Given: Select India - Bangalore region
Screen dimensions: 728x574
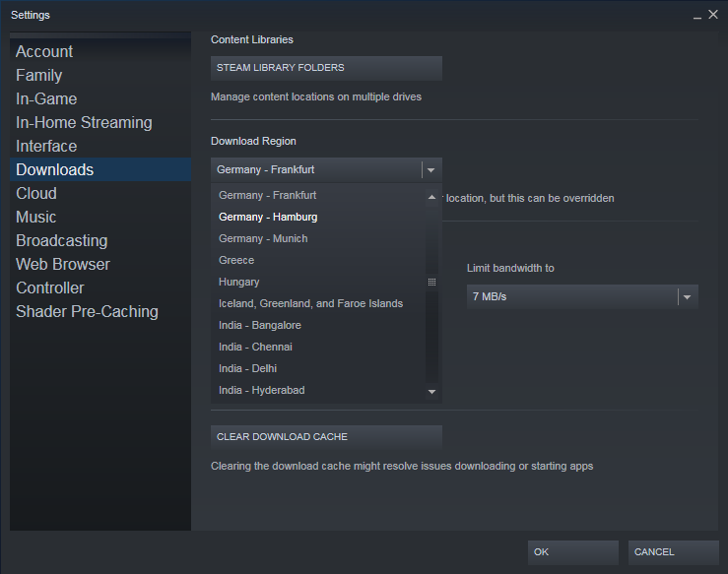Looking at the screenshot, I should [x=318, y=325].
